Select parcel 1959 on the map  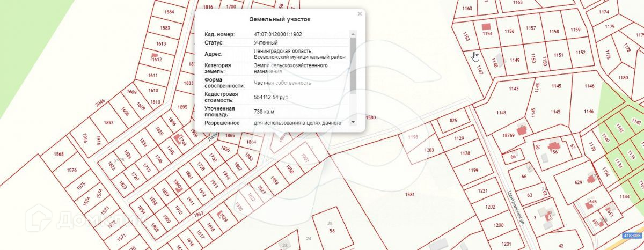(275, 179)
